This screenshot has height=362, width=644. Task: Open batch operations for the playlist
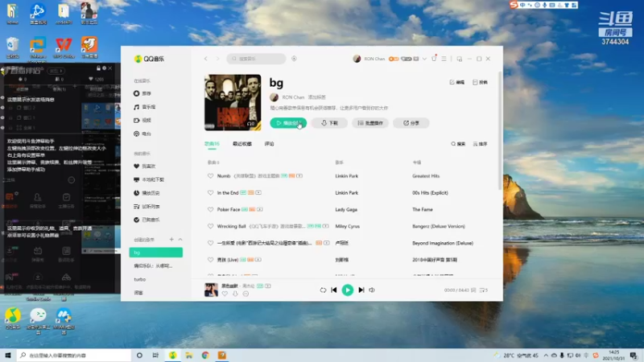click(370, 123)
